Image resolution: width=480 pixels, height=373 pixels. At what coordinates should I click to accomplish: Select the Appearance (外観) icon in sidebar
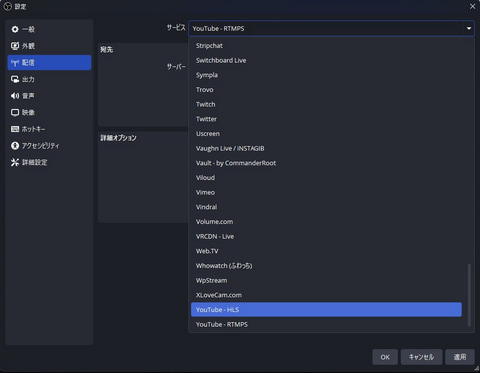(x=15, y=46)
